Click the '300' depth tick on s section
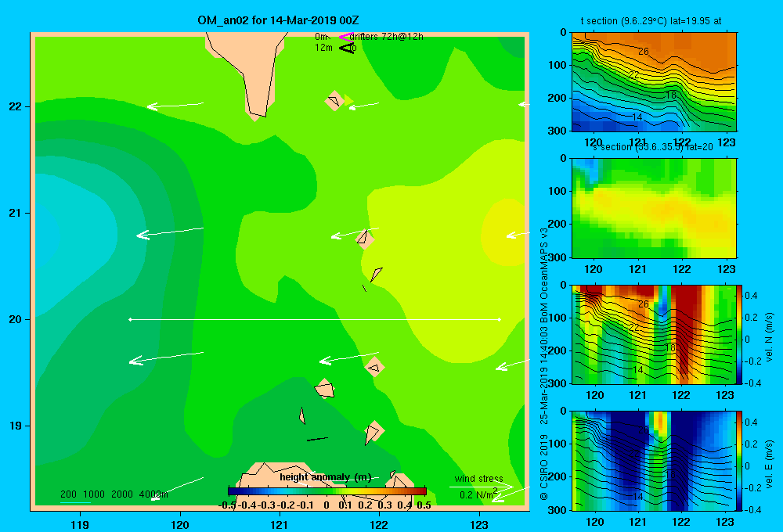This screenshot has width=783, height=532. click(558, 257)
